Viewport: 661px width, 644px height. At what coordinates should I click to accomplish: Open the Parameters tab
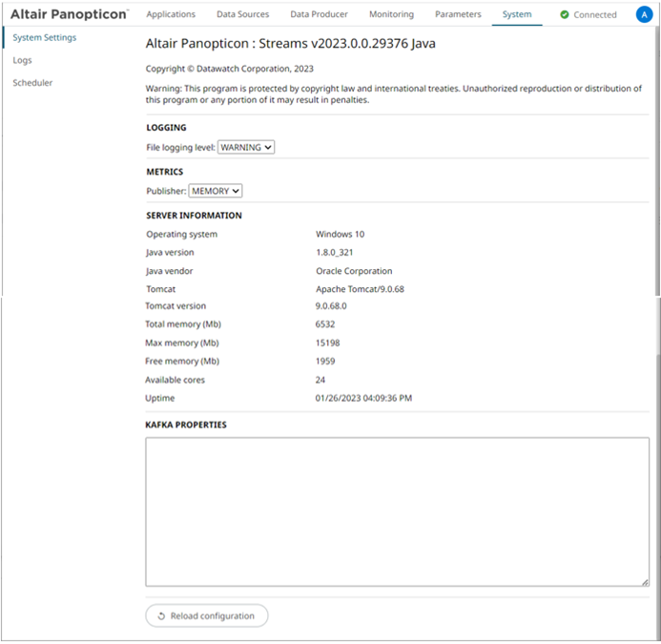point(458,14)
